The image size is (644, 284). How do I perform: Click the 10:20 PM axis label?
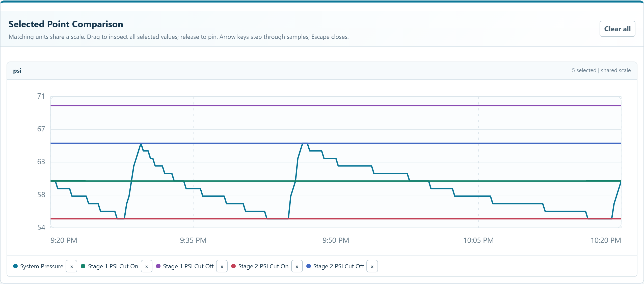[x=606, y=240]
